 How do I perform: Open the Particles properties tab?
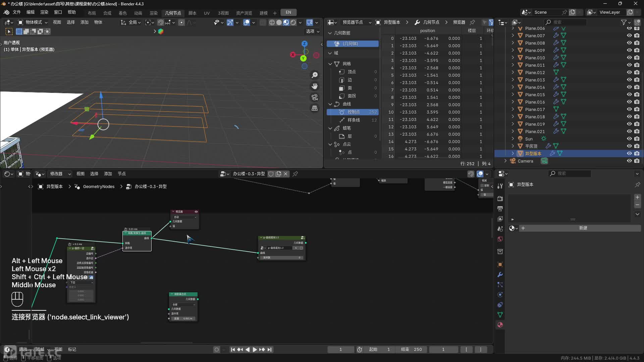pyautogui.click(x=500, y=285)
